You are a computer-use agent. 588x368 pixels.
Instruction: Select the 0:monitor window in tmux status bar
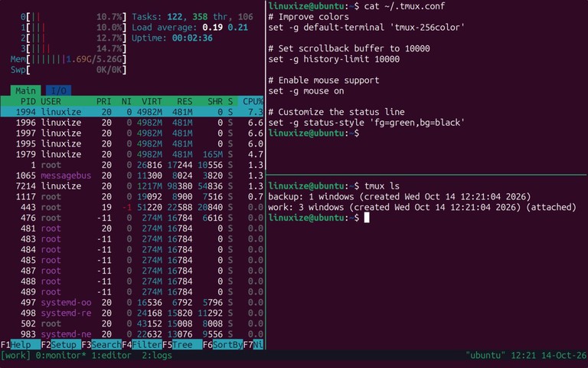tap(61, 355)
